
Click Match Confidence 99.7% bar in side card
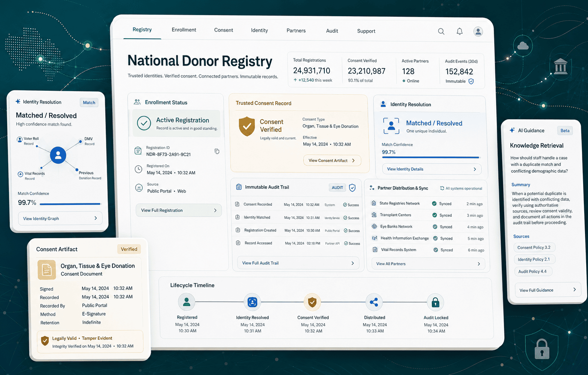click(x=70, y=204)
